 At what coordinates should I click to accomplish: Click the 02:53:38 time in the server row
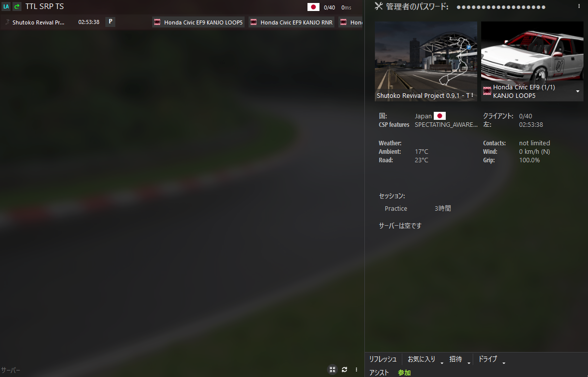tap(89, 22)
